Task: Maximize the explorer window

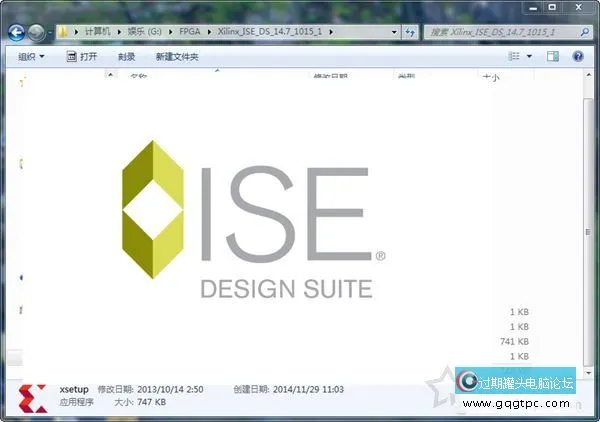Action: tap(552, 7)
